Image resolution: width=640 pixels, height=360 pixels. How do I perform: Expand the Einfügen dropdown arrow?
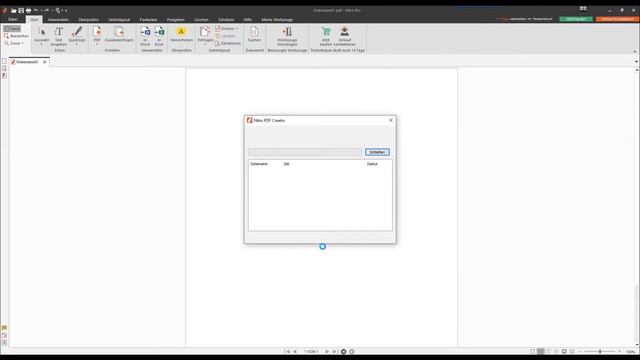[x=205, y=44]
